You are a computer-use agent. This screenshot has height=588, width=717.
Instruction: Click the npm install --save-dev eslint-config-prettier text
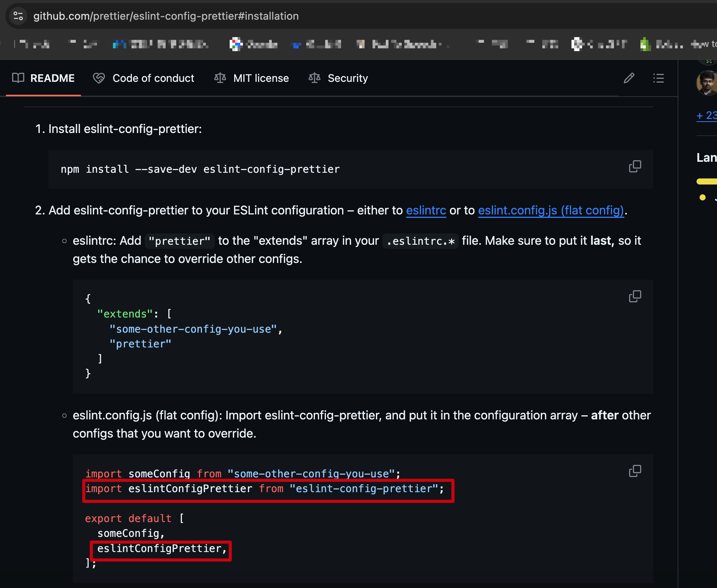200,169
